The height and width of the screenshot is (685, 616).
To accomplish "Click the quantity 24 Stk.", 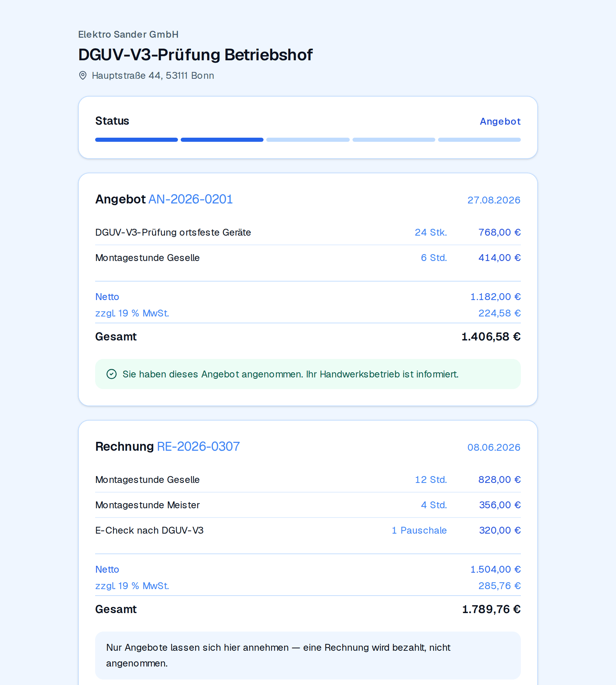I will [431, 232].
